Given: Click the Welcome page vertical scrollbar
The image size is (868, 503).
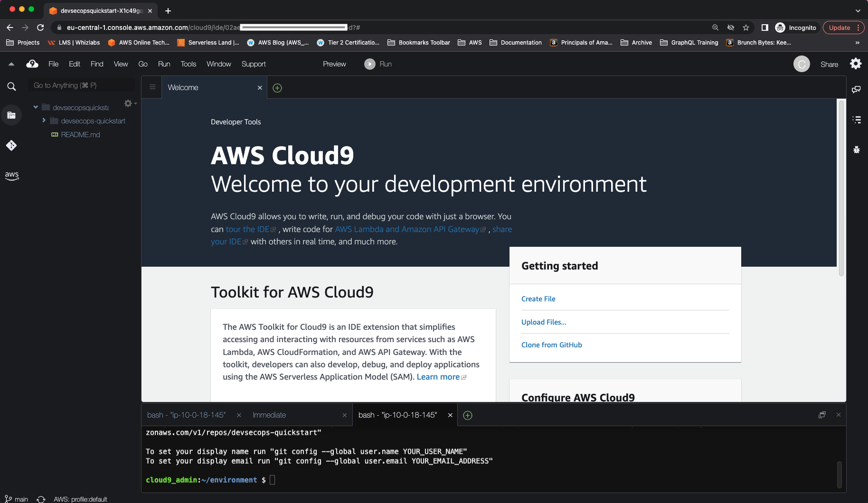Looking at the screenshot, I should 841,187.
